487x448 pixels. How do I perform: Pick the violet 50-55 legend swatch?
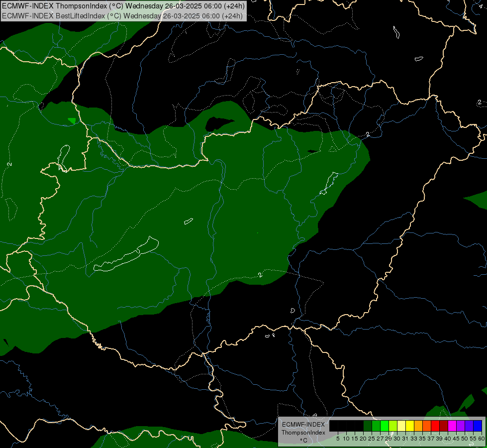(469, 426)
